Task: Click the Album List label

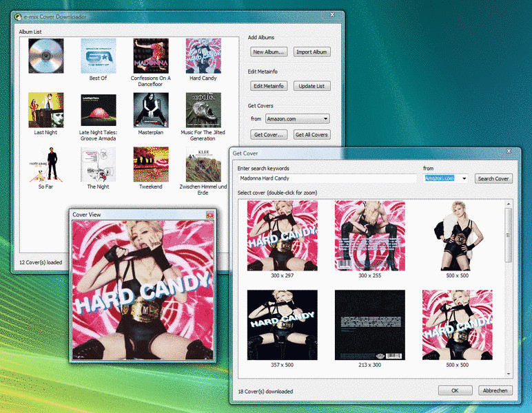Action: [30, 32]
